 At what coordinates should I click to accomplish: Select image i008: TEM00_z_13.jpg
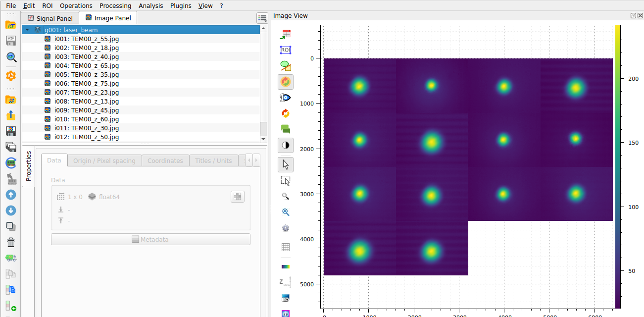point(141,101)
